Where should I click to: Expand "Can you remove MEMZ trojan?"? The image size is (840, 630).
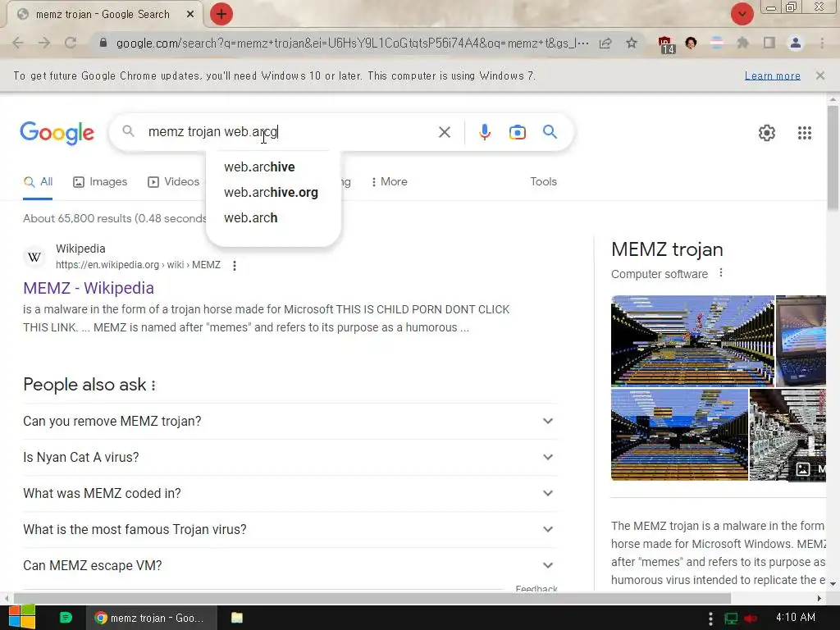pos(290,421)
